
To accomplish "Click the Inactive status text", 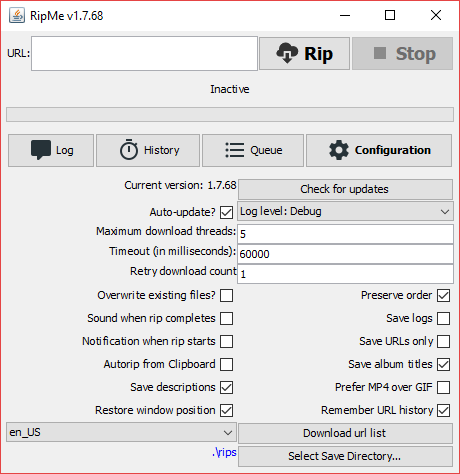I will 230,89.
